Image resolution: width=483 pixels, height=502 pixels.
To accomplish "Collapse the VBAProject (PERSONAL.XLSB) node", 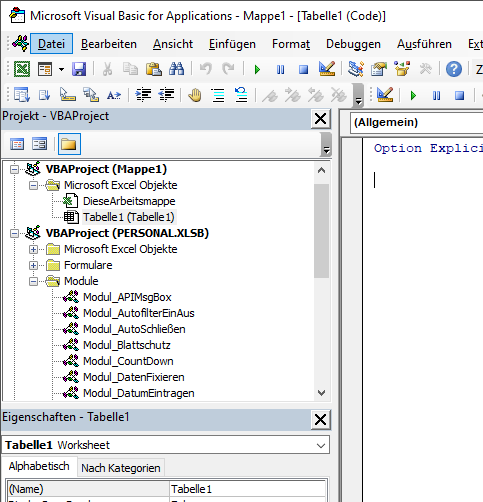I will click(14, 233).
